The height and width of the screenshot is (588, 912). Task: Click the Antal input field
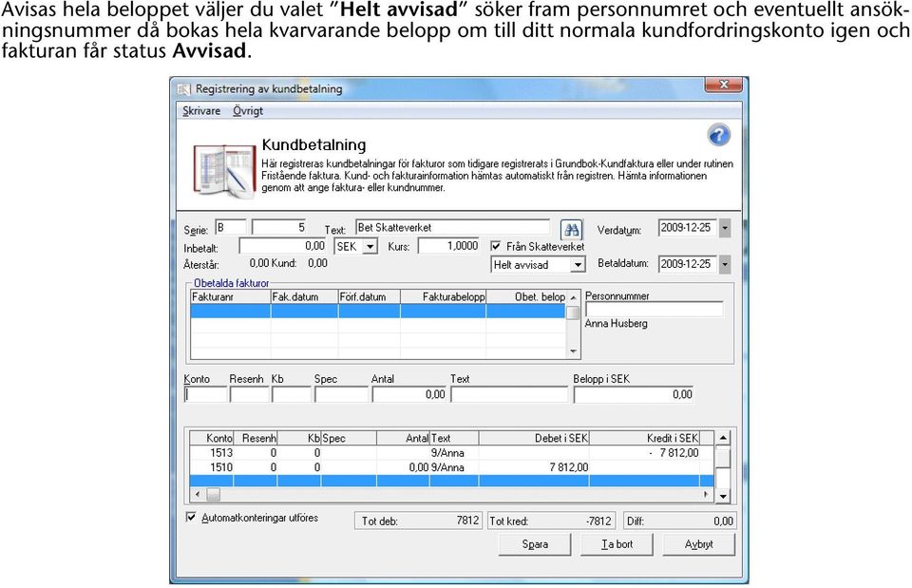click(x=409, y=394)
